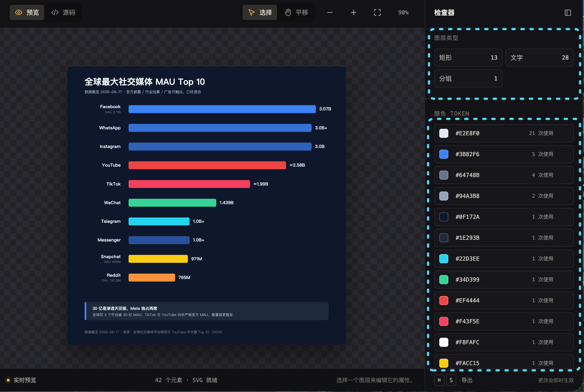This screenshot has width=584, height=392.
Task: Select the Facebook bar in the chart
Action: tap(222, 109)
